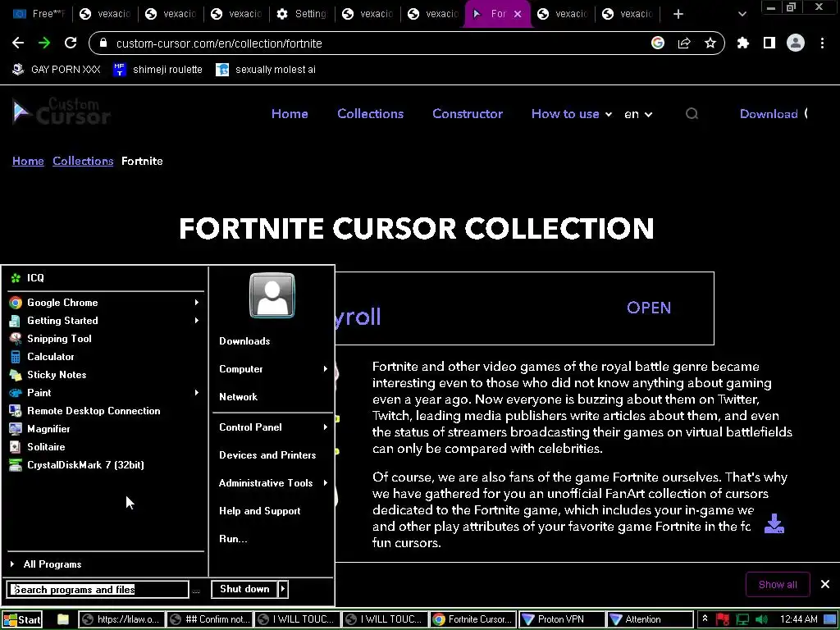Click the Collections breadcrumb link
The width and height of the screenshot is (840, 630).
83,162
